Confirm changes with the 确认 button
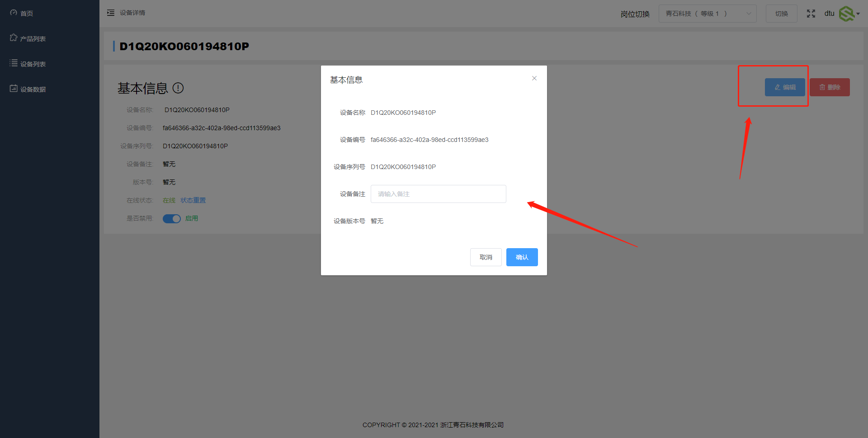The image size is (868, 438). 522,257
